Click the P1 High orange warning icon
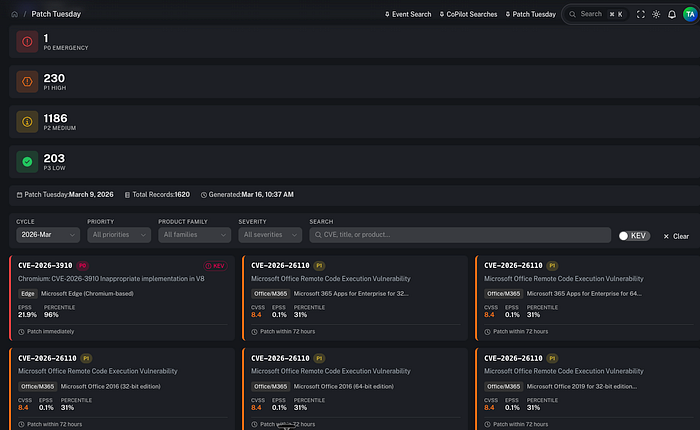 pos(27,82)
